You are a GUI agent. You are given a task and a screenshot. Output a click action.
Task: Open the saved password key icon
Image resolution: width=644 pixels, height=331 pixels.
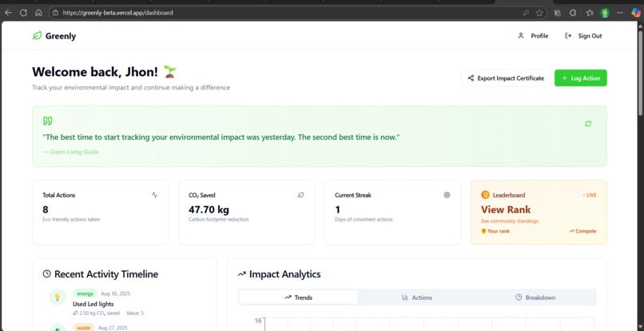tap(526, 13)
